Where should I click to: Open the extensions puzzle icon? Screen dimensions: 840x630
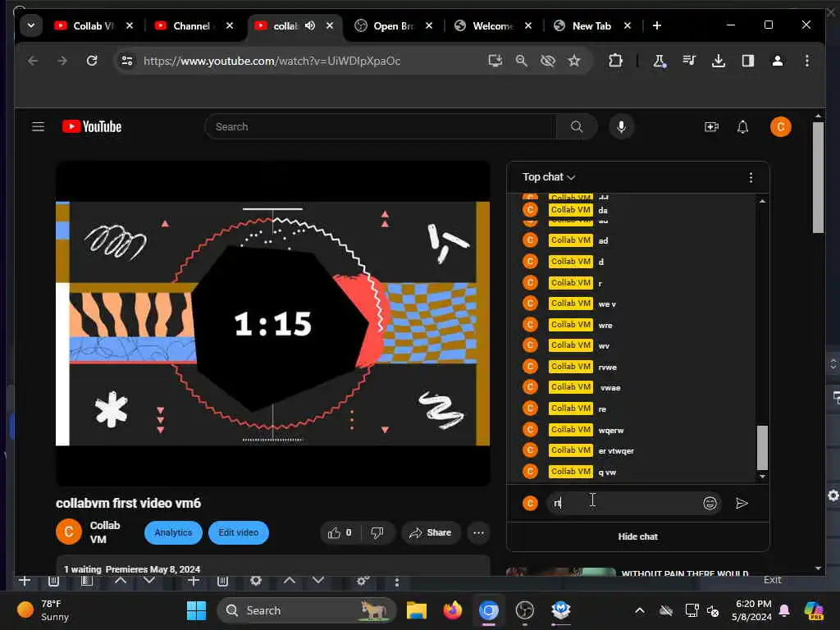tap(615, 61)
